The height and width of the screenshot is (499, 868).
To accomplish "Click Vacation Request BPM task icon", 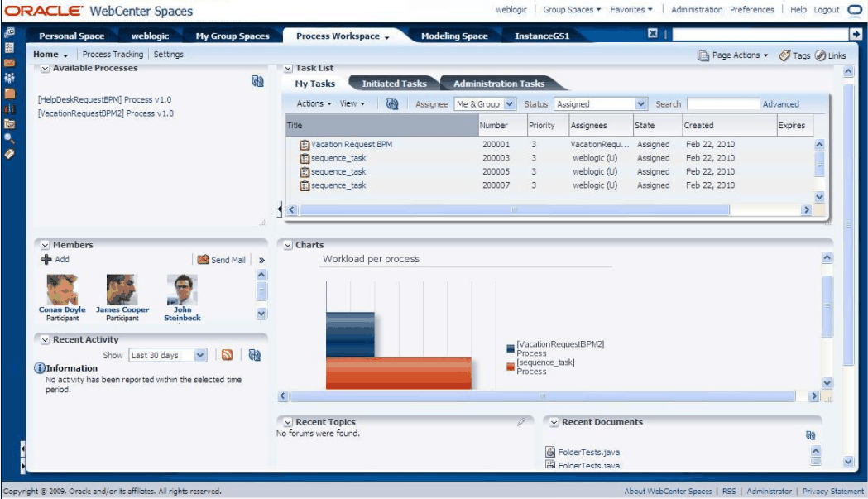I will [305, 145].
